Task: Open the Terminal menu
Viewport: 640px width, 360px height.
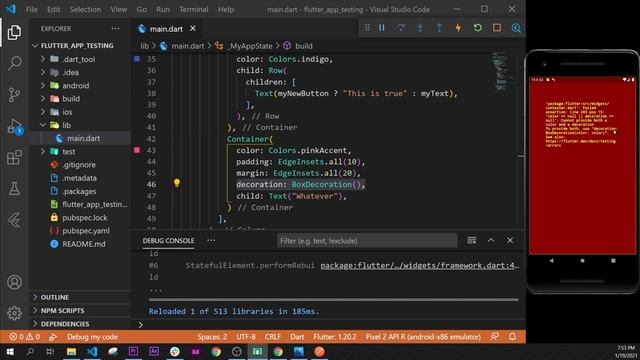Action: pos(193,9)
